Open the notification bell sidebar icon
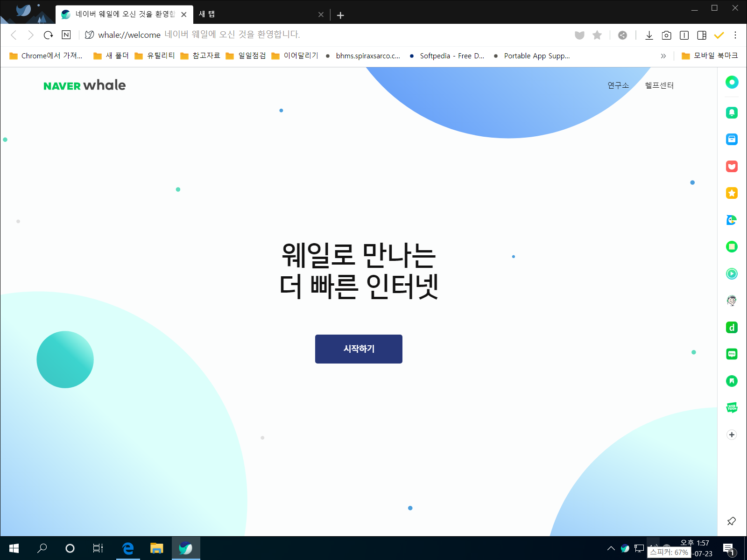 click(732, 112)
